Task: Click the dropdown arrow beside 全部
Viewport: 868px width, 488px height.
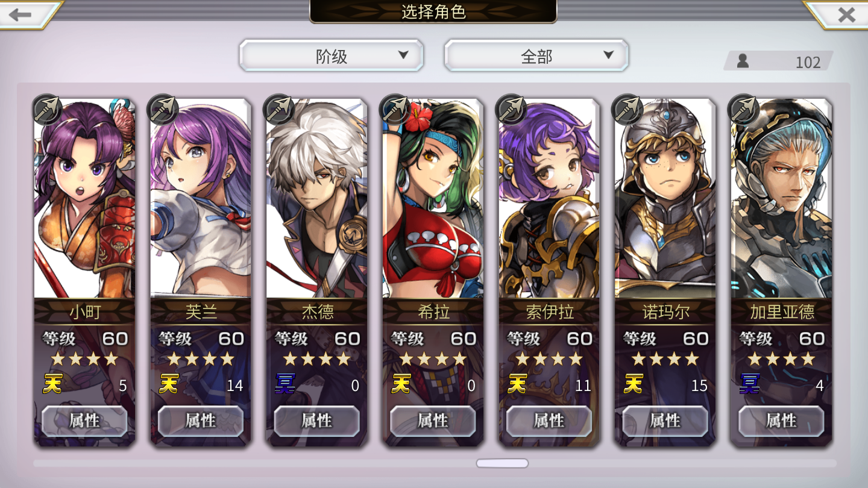Action: click(608, 55)
